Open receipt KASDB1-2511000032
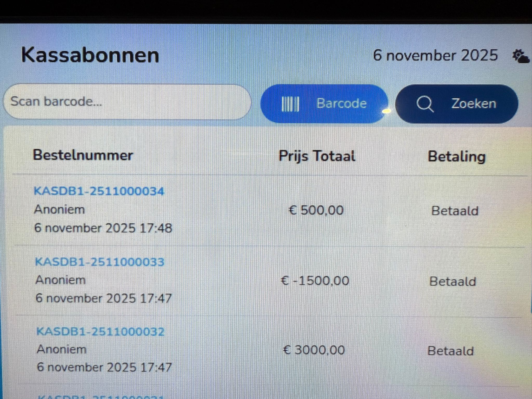Viewport: 532px width, 399px height. (x=100, y=332)
